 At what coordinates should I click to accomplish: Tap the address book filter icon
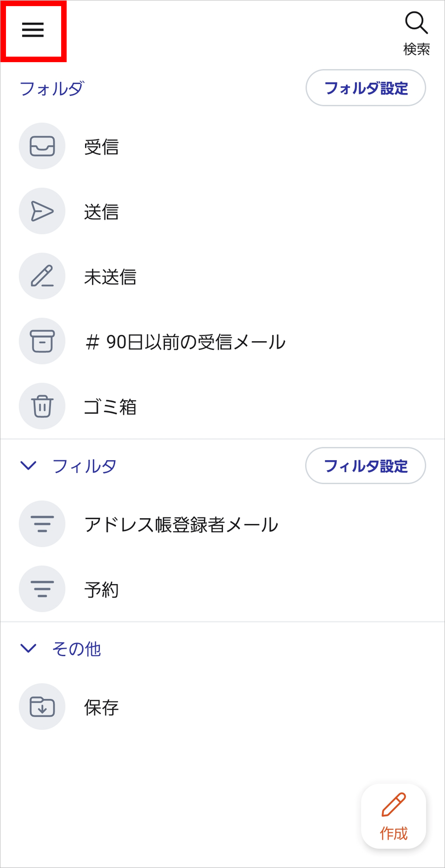point(42,524)
